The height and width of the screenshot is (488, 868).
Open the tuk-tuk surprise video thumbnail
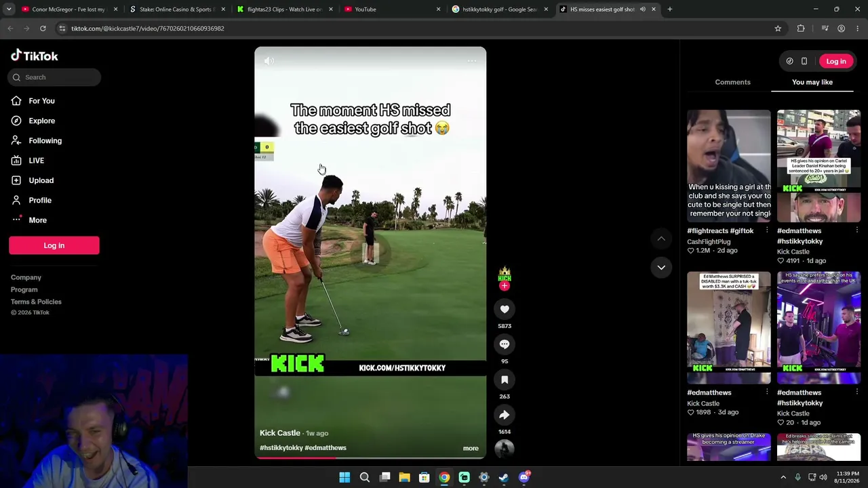click(x=729, y=328)
